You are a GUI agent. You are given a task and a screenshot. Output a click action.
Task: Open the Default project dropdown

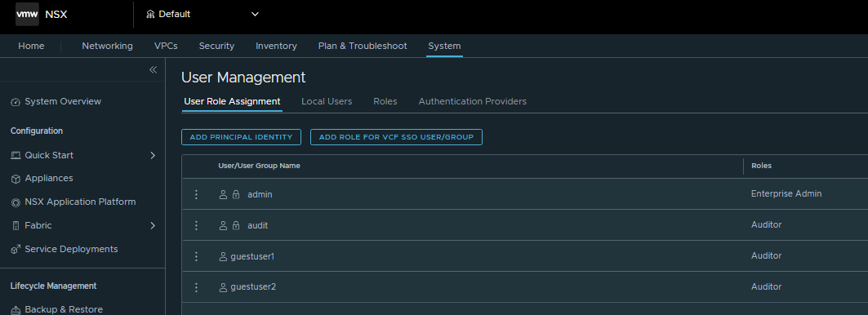tap(203, 15)
